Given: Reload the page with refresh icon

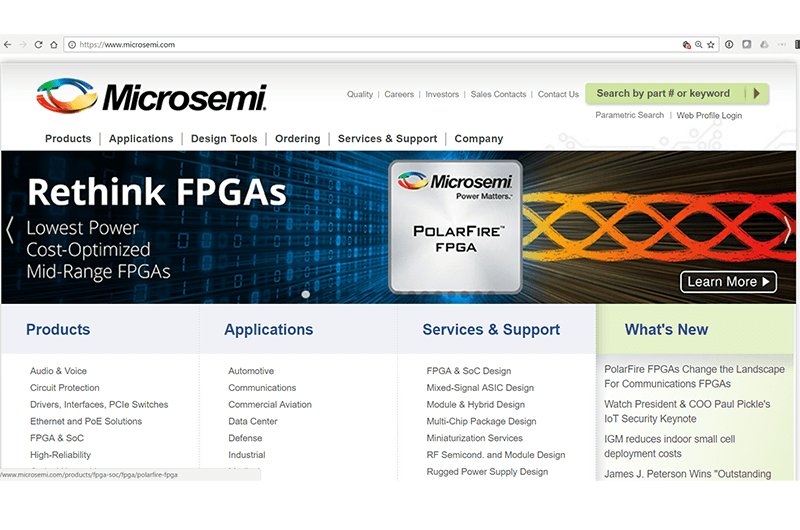Looking at the screenshot, I should coord(38,45).
